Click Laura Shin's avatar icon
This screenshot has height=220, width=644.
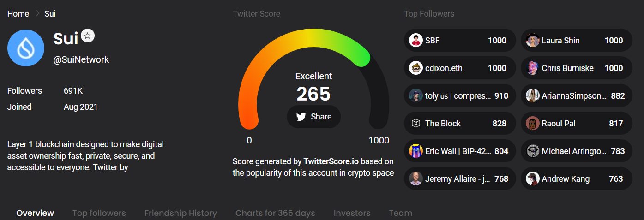click(x=533, y=41)
